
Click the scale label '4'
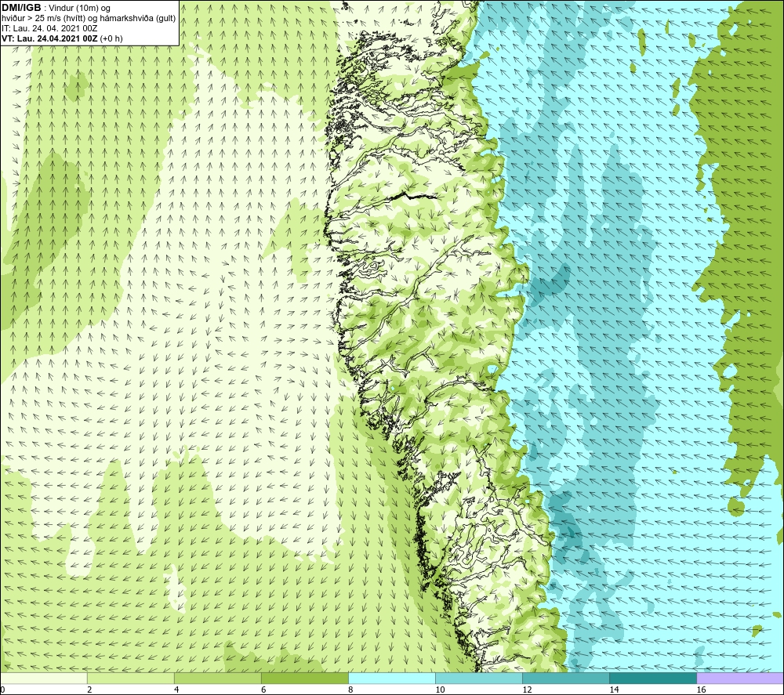click(176, 690)
